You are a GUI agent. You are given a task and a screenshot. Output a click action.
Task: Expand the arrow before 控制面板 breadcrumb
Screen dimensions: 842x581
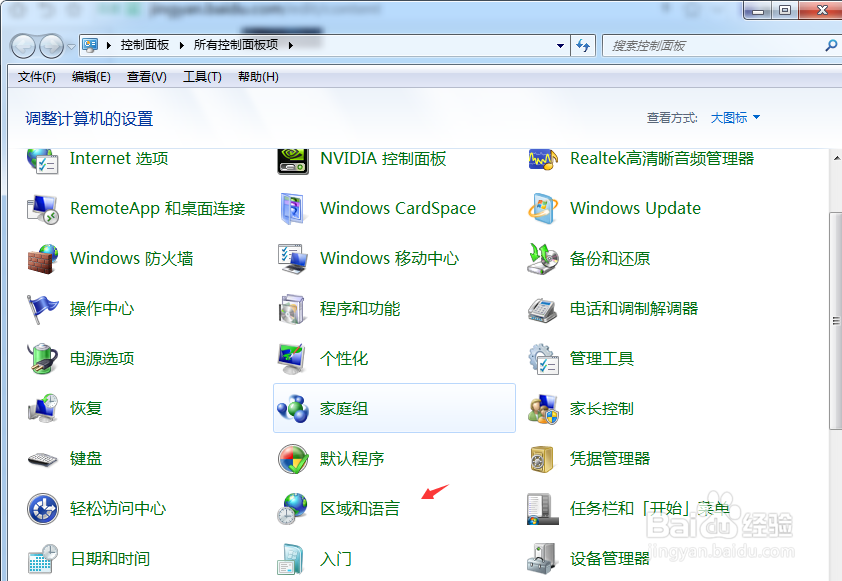pos(109,45)
